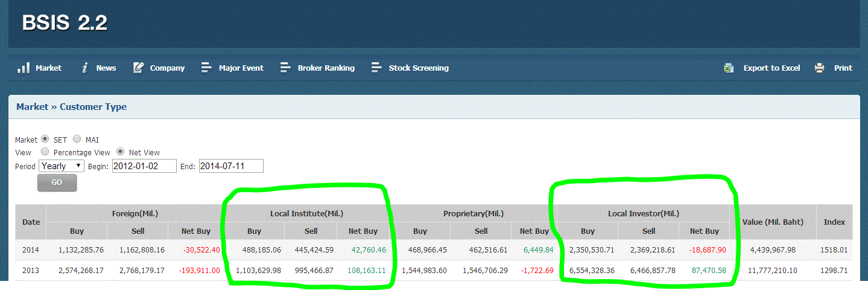The width and height of the screenshot is (868, 290).
Task: Click the Excel export icon
Action: tap(729, 68)
